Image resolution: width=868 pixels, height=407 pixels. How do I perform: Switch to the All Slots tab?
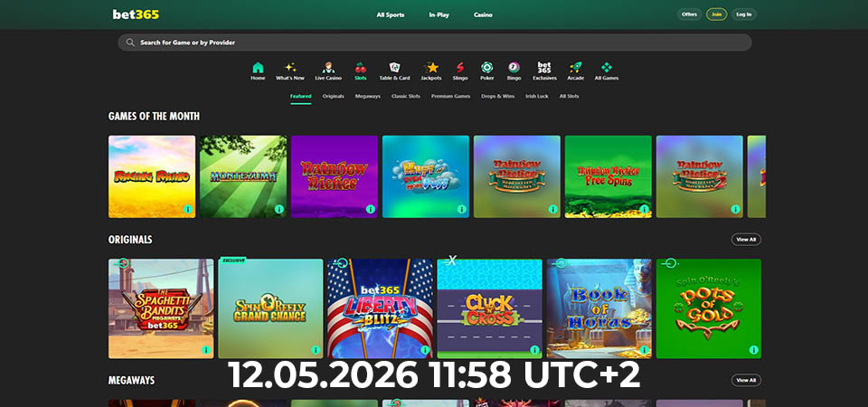(x=569, y=97)
